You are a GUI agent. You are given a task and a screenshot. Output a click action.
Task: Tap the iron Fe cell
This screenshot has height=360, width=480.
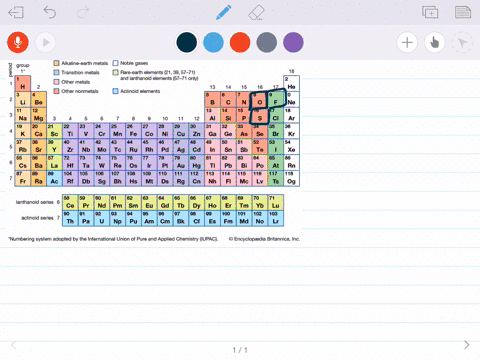[133, 131]
